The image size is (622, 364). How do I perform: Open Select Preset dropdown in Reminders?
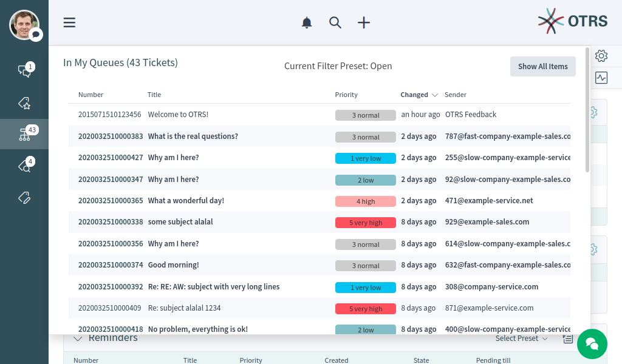pos(521,339)
